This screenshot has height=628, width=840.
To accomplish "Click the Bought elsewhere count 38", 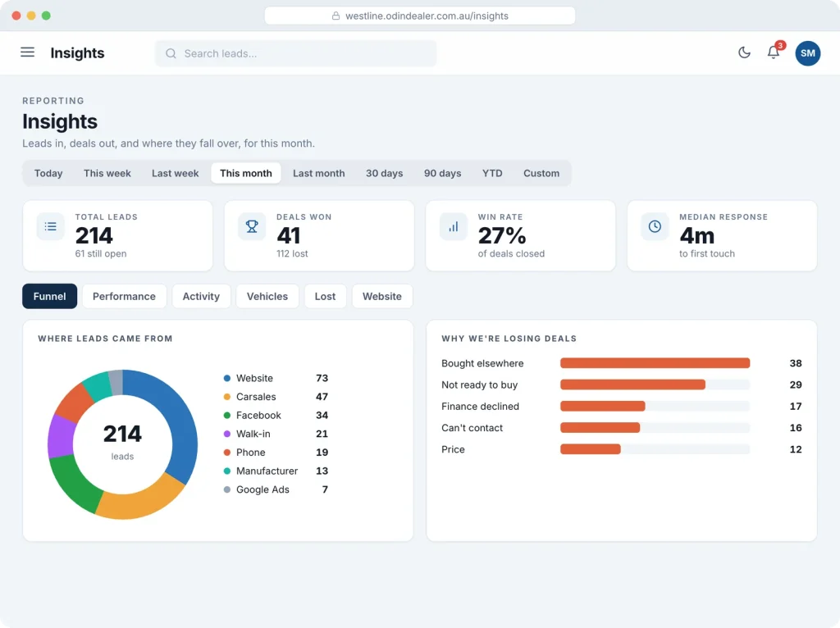I will click(796, 363).
